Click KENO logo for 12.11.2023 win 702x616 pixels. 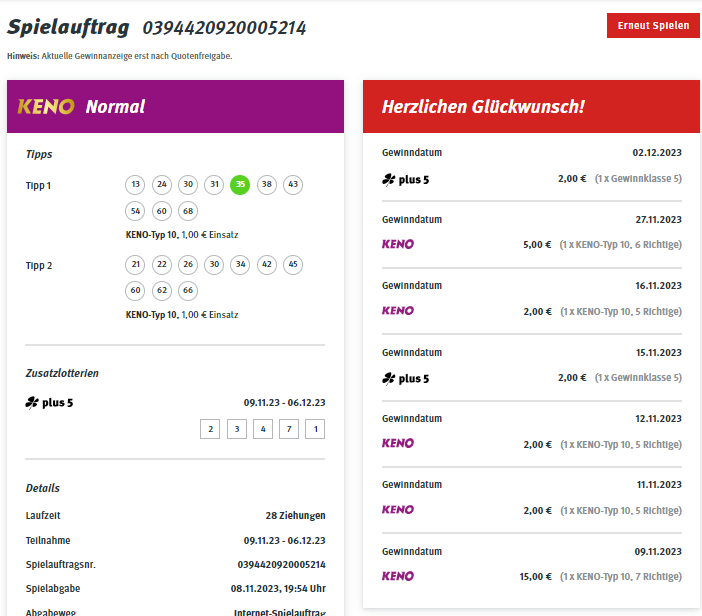click(398, 443)
